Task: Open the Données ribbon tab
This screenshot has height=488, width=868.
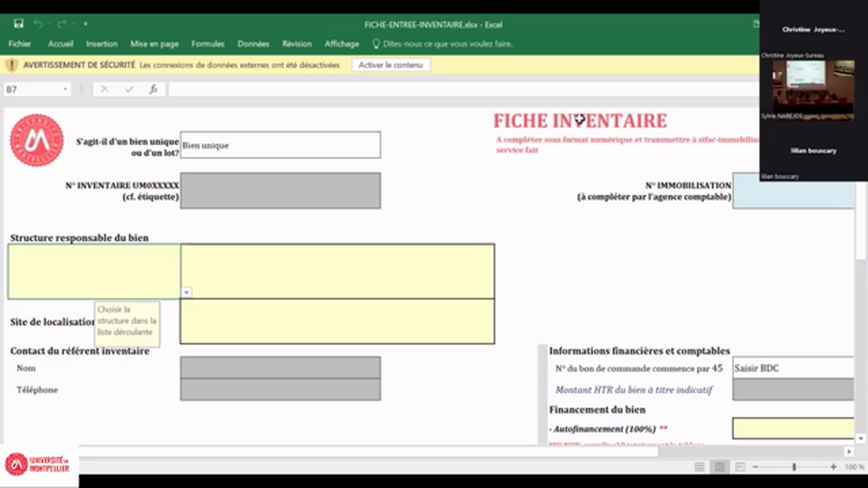Action: pyautogui.click(x=253, y=43)
